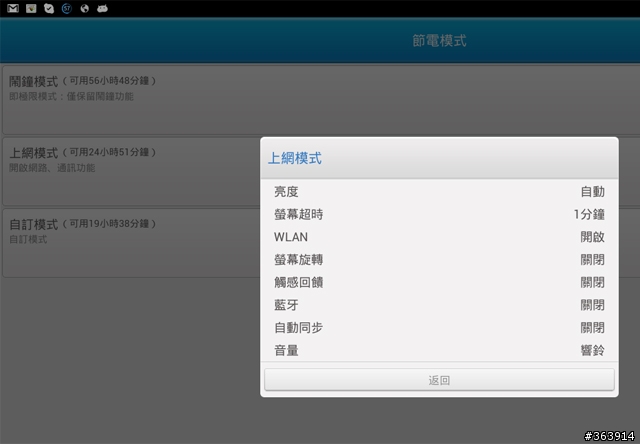Open the Skype notification icon

[x=49, y=8]
